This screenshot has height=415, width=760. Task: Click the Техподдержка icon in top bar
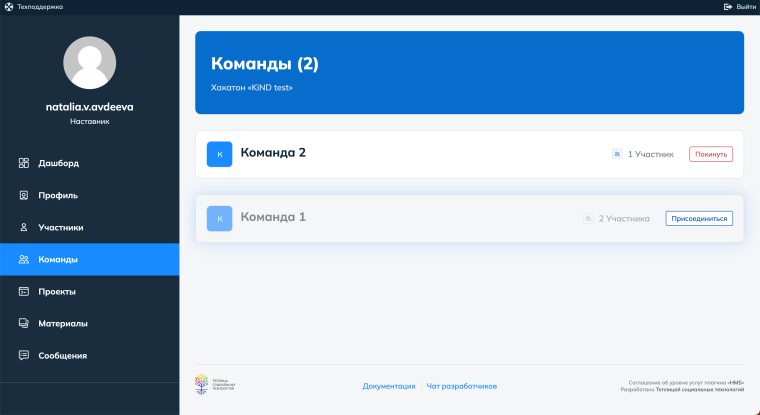pos(9,6)
